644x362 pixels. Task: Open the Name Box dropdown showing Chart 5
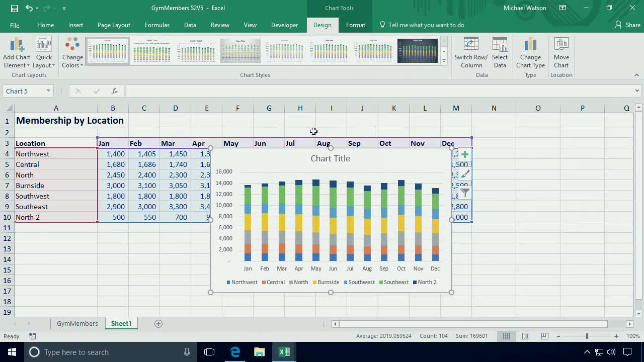pos(48,91)
